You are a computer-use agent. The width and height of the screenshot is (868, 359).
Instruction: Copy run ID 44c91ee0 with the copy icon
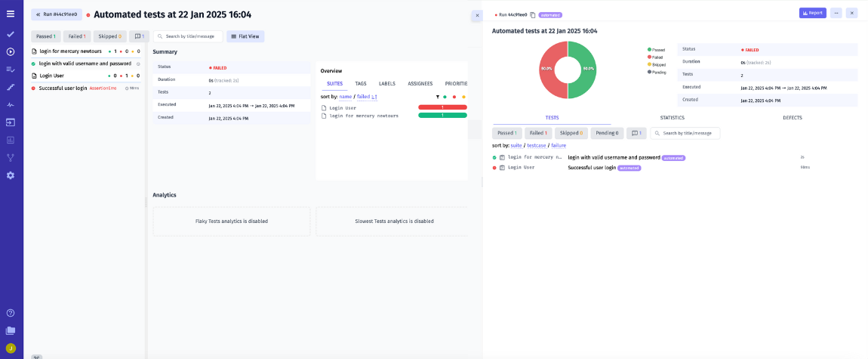point(533,14)
